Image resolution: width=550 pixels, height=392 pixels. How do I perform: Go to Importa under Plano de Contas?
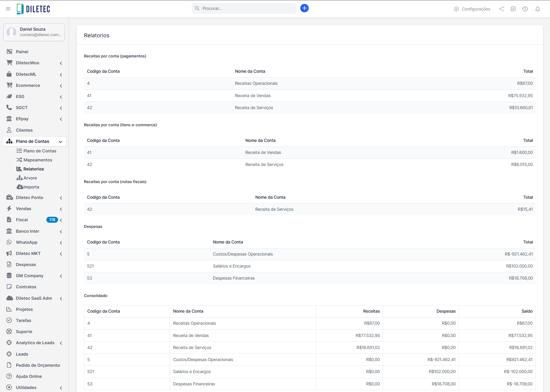[x=31, y=187]
